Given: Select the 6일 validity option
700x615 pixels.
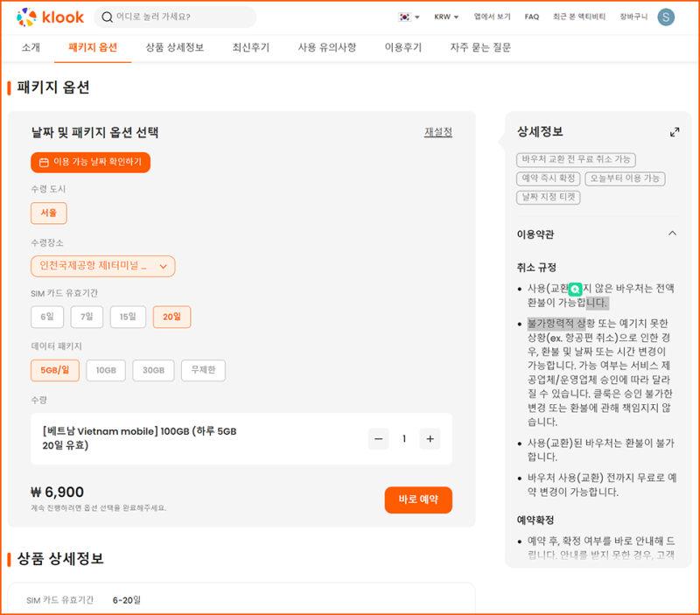Looking at the screenshot, I should (x=47, y=317).
